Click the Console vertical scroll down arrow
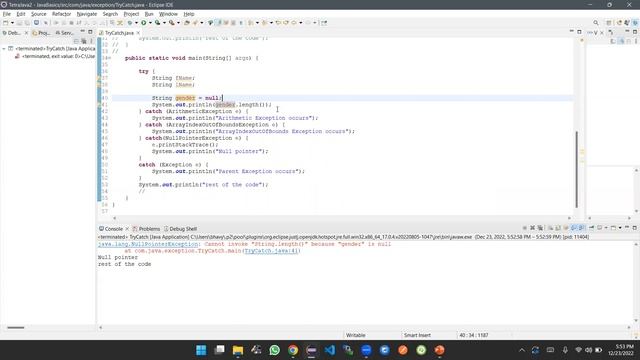 [636, 321]
